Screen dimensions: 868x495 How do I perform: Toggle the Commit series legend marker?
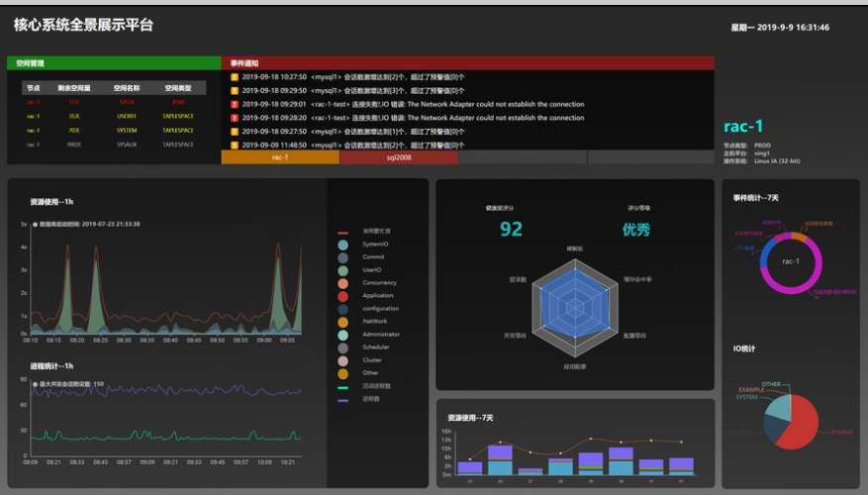343,256
